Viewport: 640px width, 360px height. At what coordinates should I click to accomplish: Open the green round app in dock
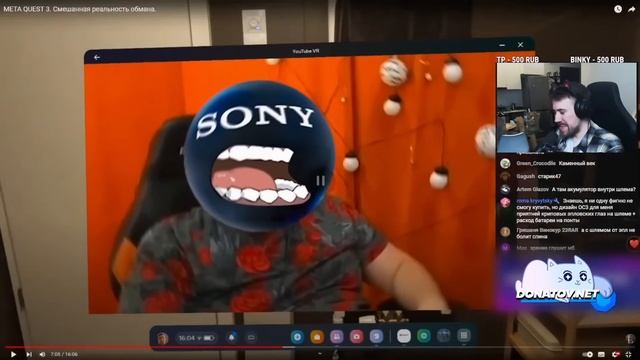(x=424, y=336)
